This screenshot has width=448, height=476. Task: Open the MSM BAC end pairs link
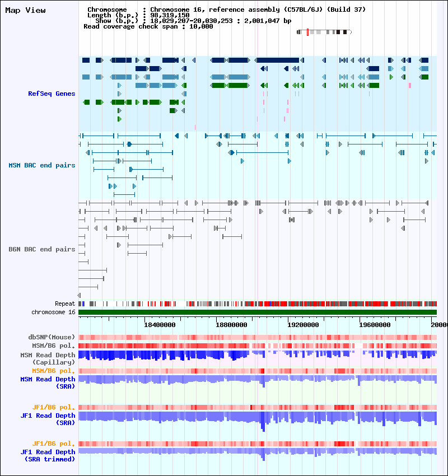click(42, 165)
